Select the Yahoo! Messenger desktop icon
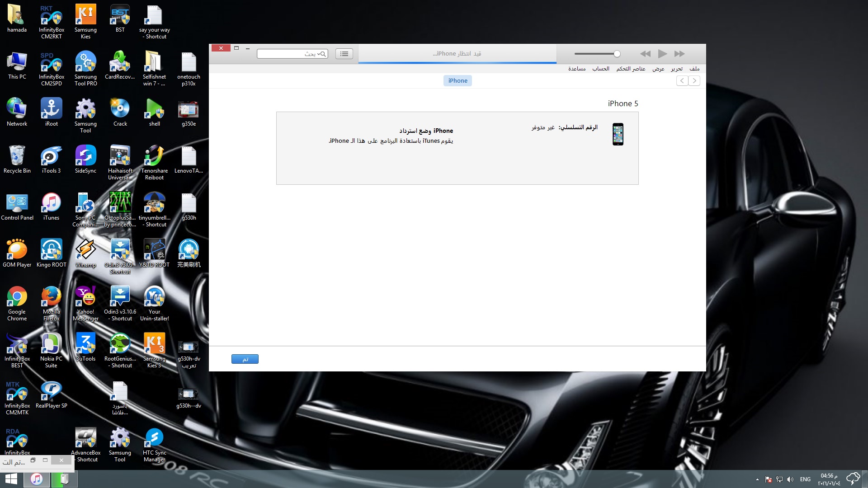The height and width of the screenshot is (488, 868). pyautogui.click(x=85, y=304)
